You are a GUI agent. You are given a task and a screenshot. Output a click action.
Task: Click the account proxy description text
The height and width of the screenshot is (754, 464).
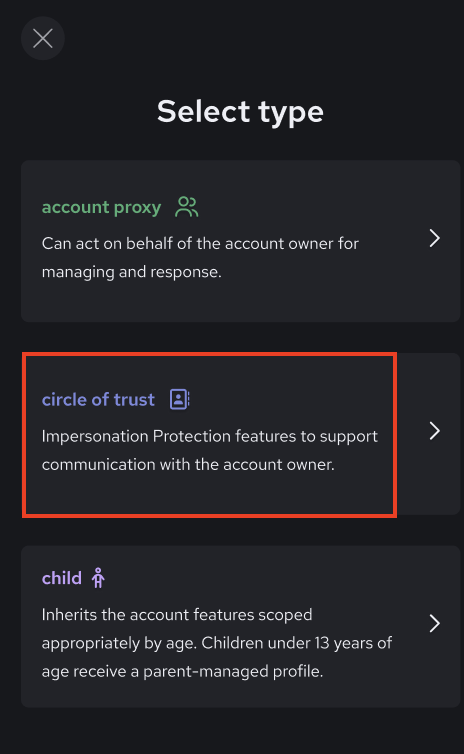tap(200, 258)
